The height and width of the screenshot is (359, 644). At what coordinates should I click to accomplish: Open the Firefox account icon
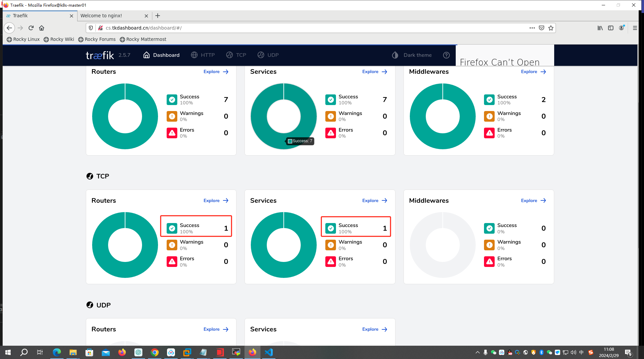tap(621, 28)
